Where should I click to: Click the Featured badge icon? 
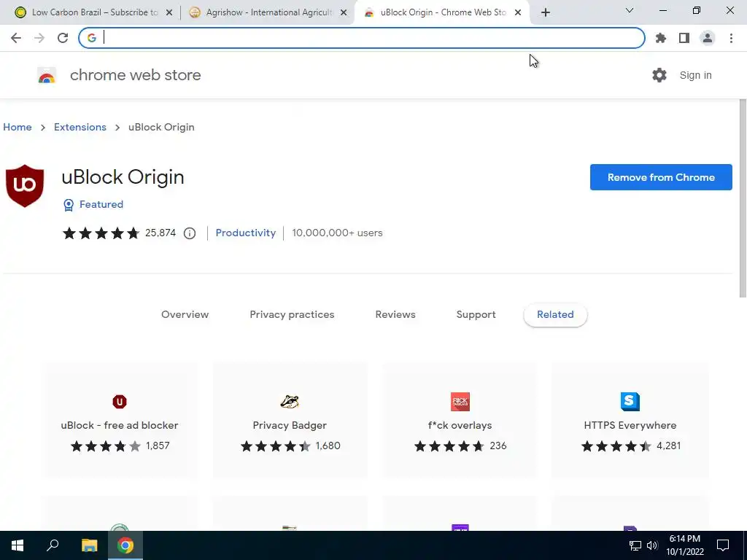click(x=69, y=205)
